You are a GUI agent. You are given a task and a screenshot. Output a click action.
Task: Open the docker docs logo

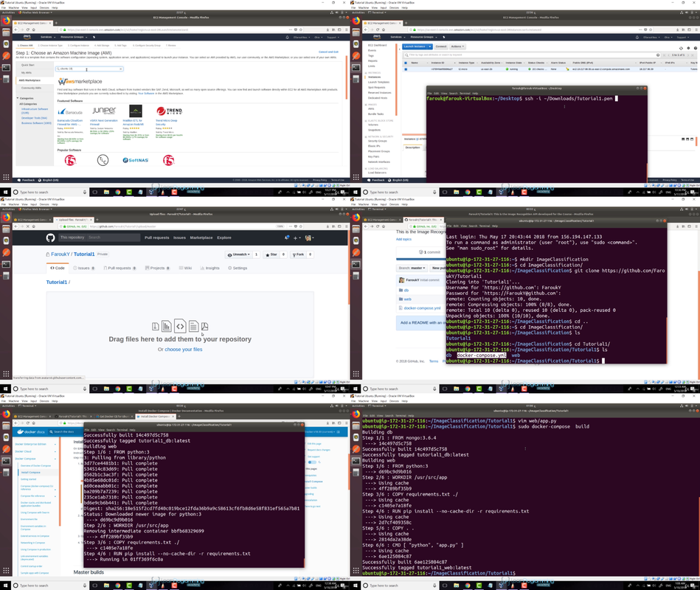pos(31,431)
